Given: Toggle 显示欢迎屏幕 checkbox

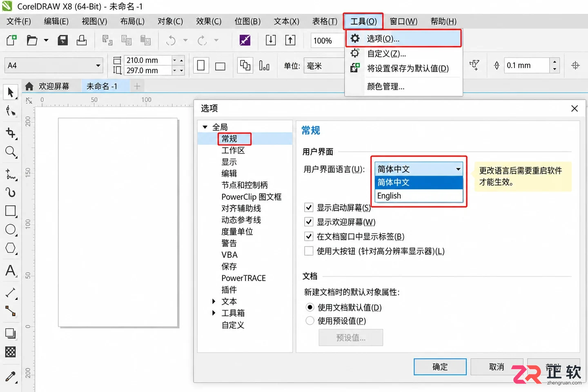Looking at the screenshot, I should [x=309, y=222].
